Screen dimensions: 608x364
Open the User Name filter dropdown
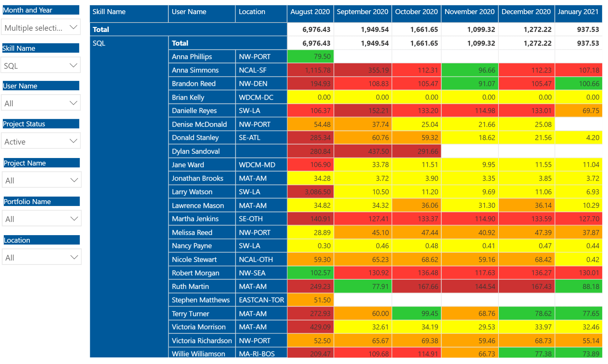click(41, 103)
